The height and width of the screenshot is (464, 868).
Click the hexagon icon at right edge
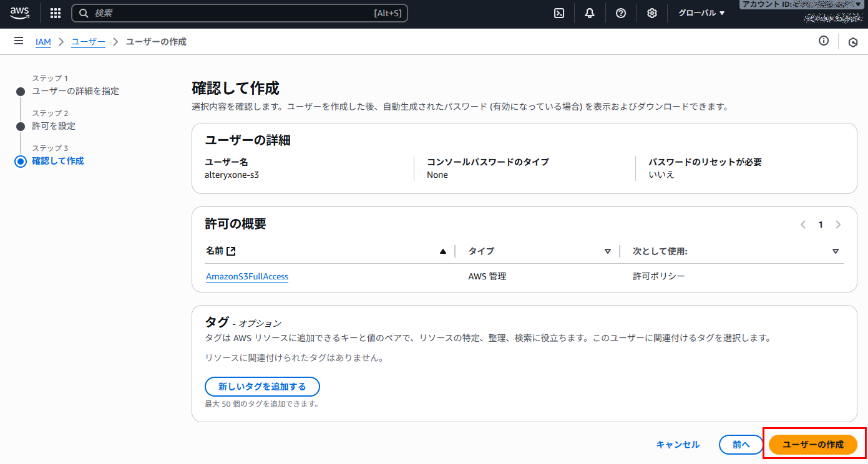[x=853, y=42]
